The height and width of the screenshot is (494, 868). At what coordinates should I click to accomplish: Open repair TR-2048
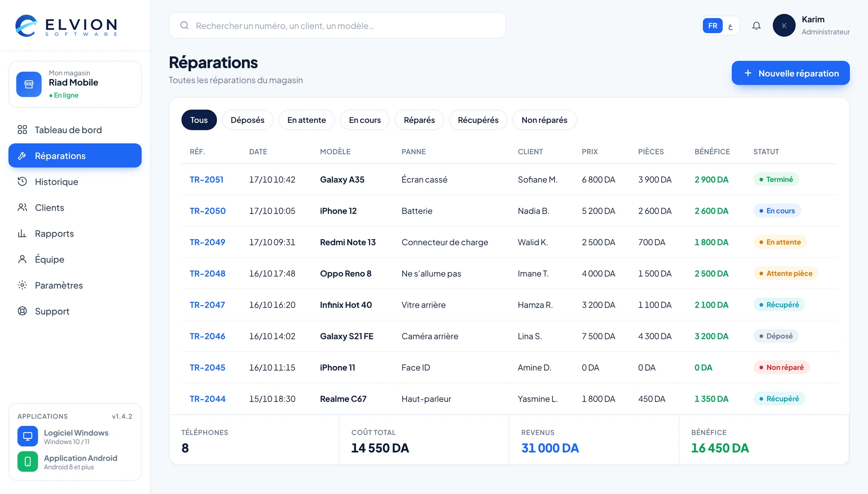click(207, 273)
